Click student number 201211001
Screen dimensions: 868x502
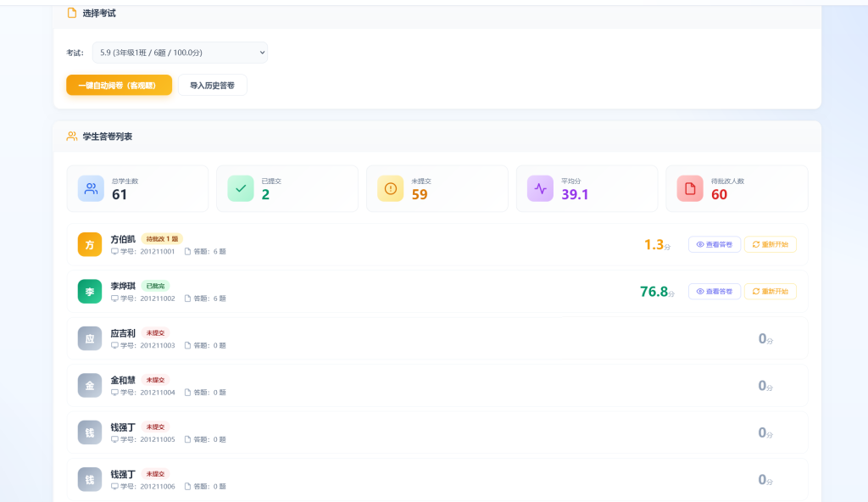pyautogui.click(x=157, y=252)
